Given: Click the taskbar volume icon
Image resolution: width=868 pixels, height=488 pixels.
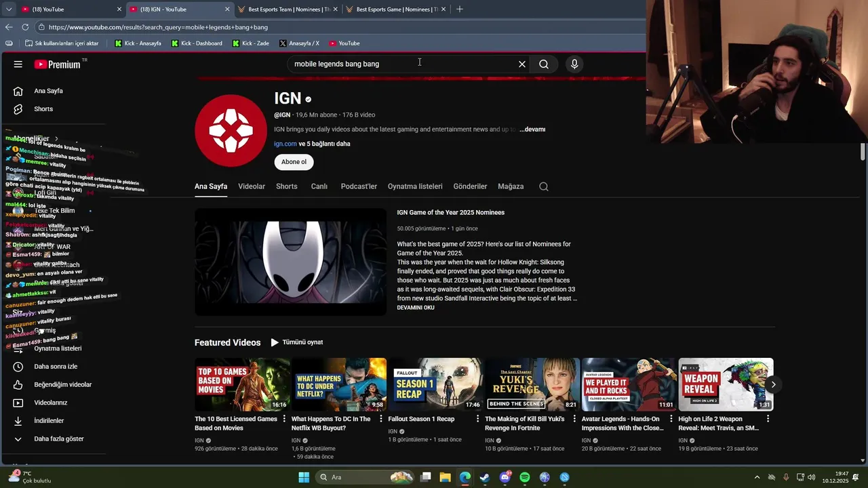Looking at the screenshot, I should click(812, 477).
